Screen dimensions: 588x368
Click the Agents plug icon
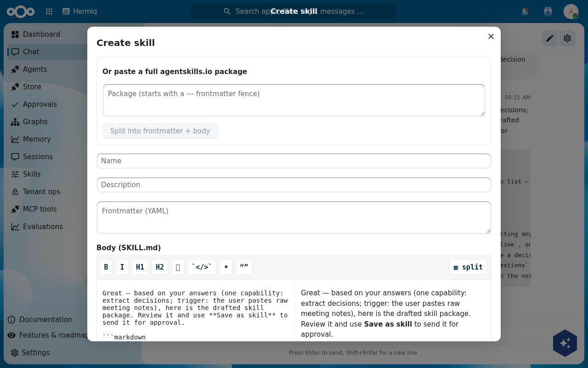point(15,69)
